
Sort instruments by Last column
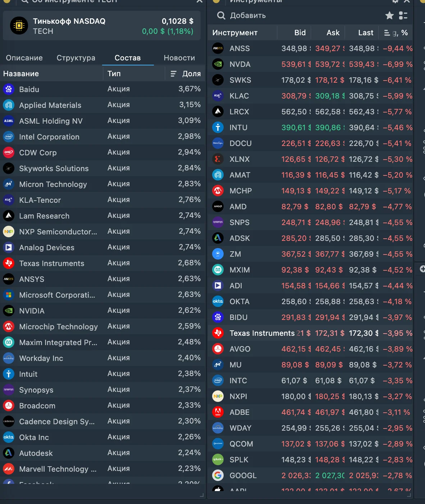click(366, 33)
